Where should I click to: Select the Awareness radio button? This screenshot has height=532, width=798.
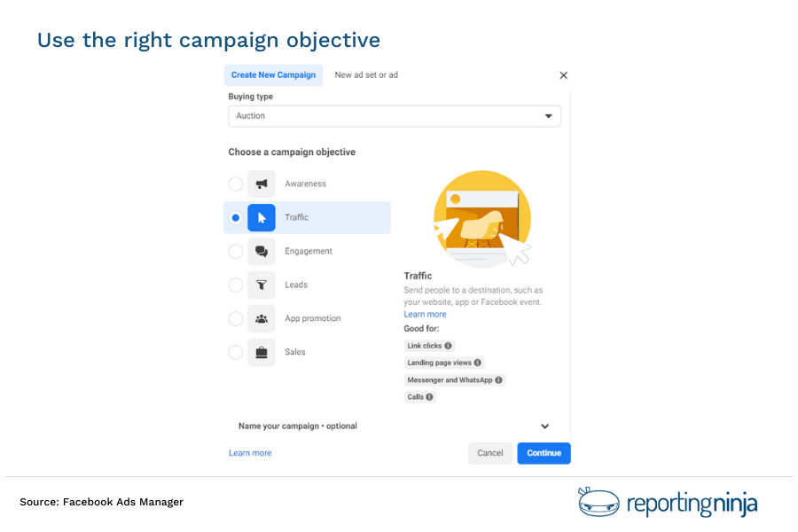(235, 184)
